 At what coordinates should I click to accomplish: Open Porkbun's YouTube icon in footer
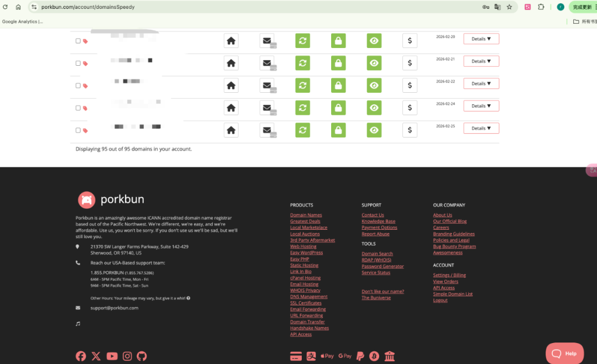click(112, 356)
